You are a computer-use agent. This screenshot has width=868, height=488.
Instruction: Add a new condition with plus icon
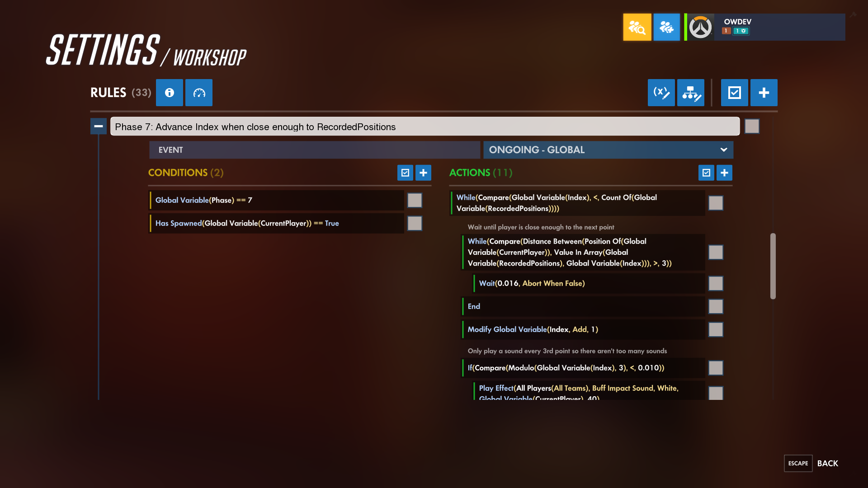click(423, 173)
